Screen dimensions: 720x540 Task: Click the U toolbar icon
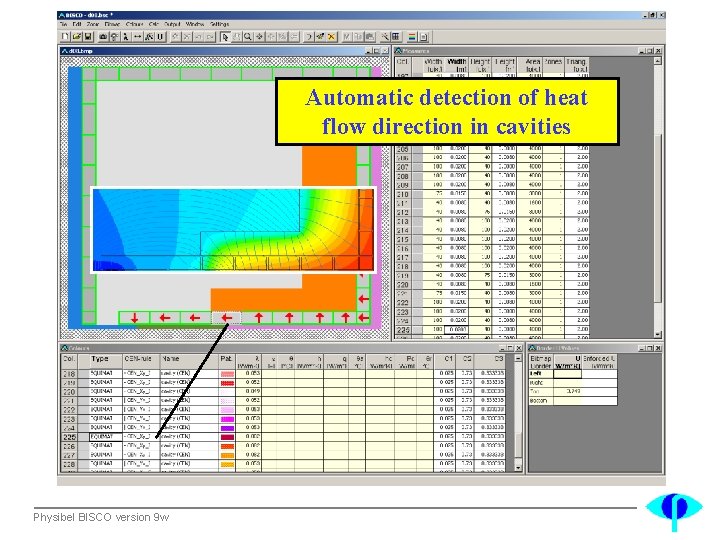(160, 37)
